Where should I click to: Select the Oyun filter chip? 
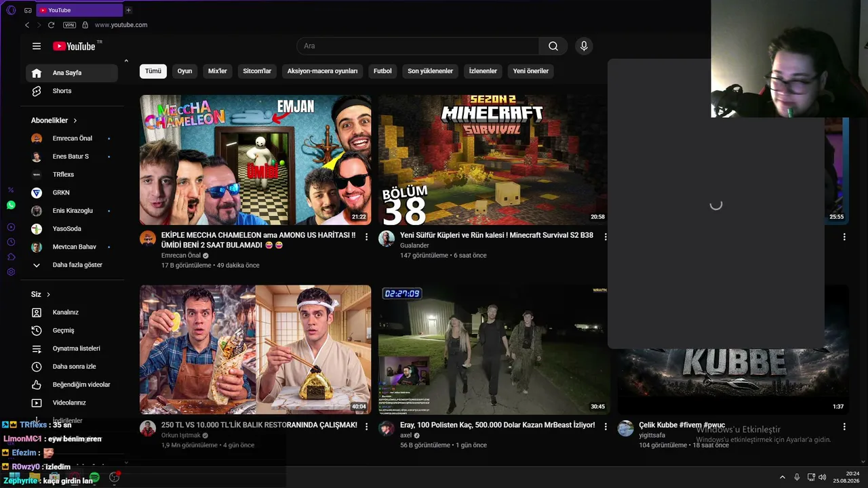point(184,71)
